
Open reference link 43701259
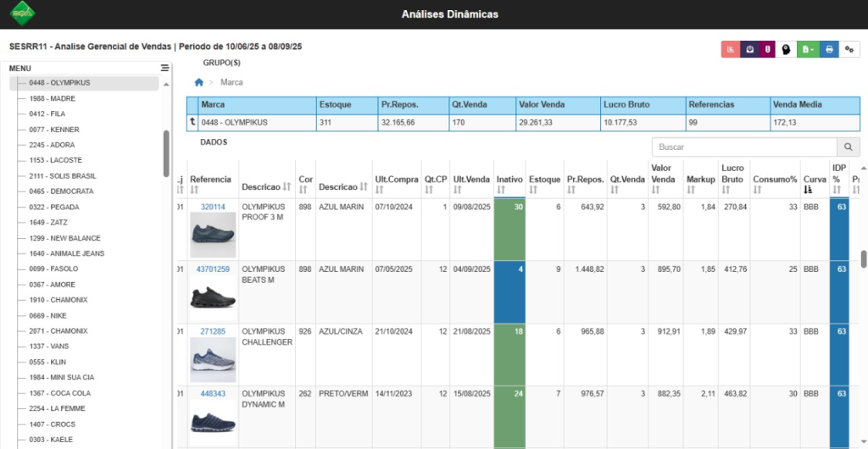pos(213,269)
